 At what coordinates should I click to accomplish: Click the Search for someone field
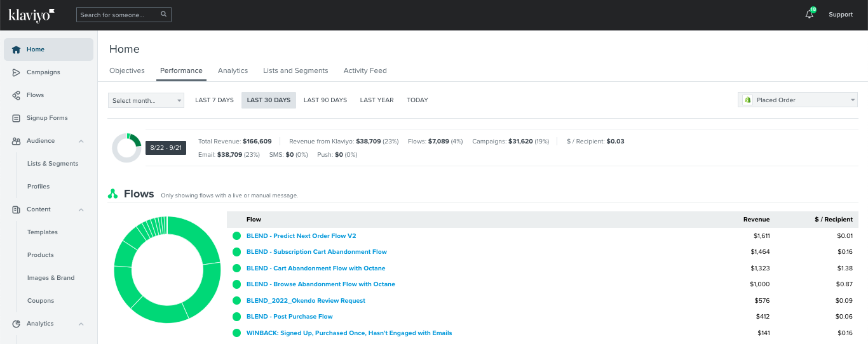click(x=118, y=15)
